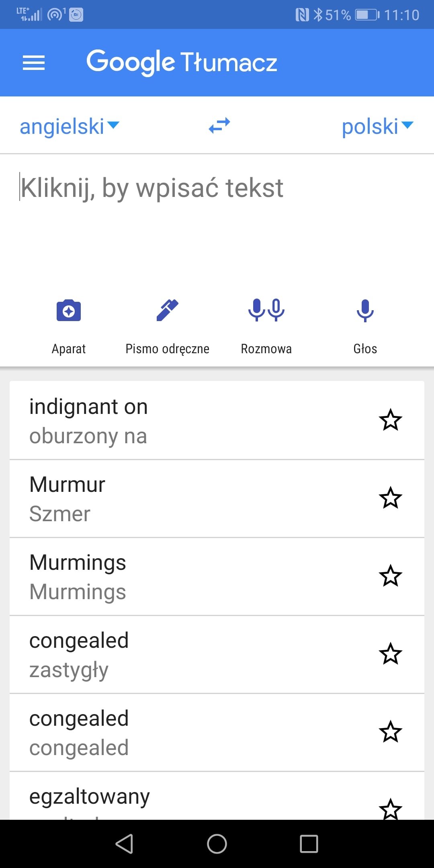Tap the Android home navigation button
This screenshot has height=868, width=434.
point(217,843)
